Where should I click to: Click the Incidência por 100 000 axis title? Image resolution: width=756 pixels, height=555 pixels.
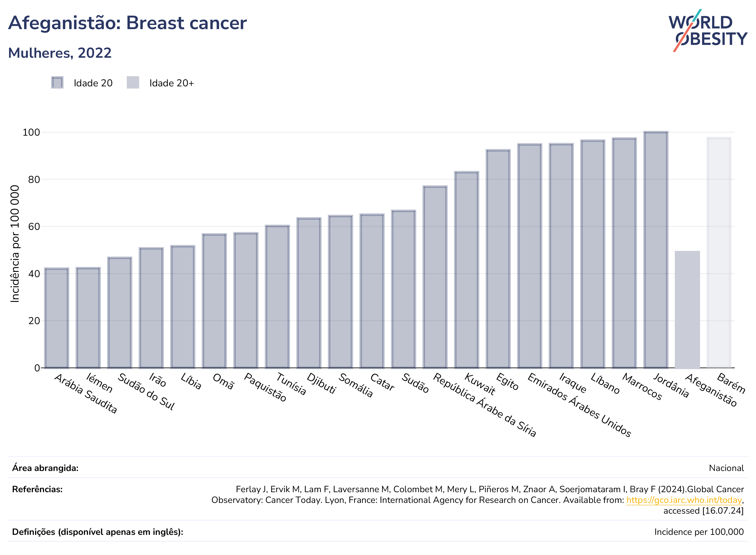[15, 244]
